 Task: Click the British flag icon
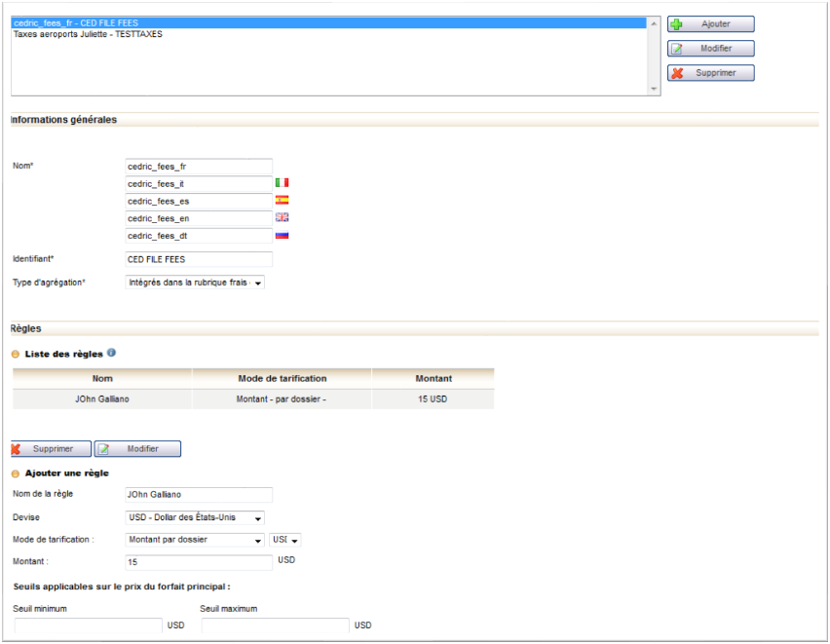pyautogui.click(x=282, y=217)
